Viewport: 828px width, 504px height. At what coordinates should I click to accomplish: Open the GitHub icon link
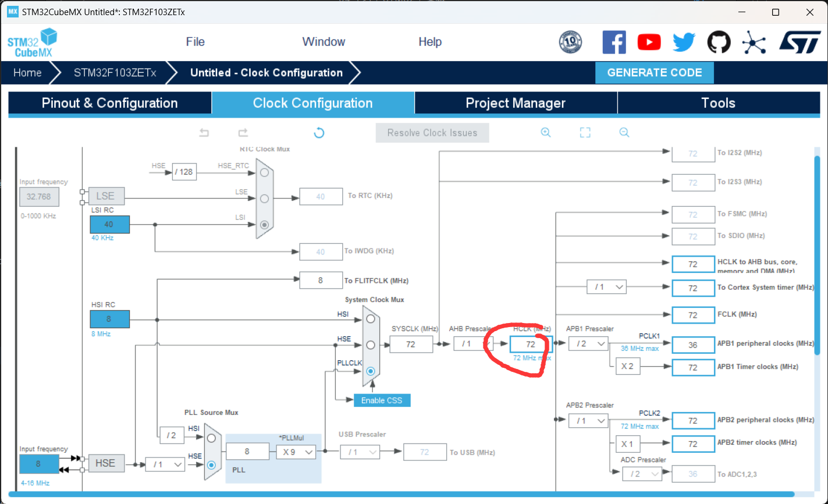[719, 42]
